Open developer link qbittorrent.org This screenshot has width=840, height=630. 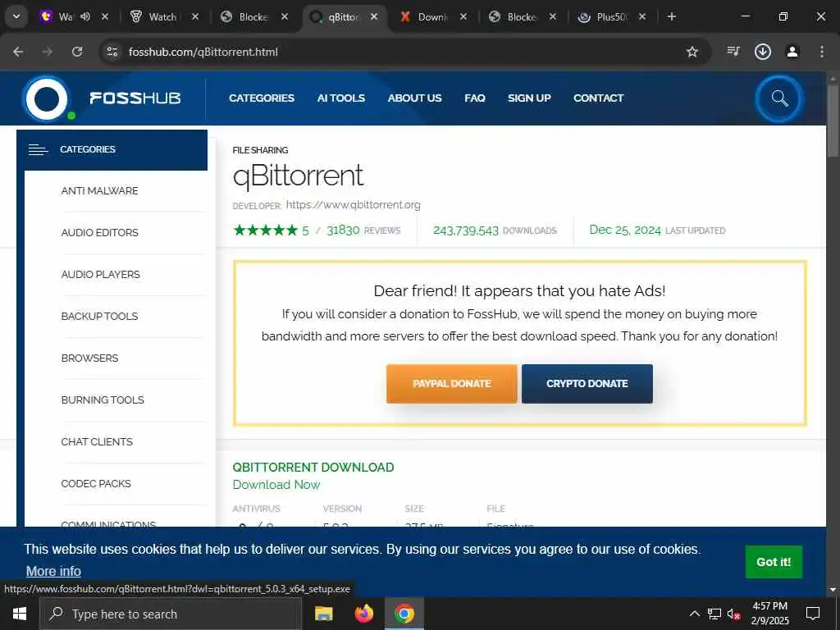[353, 204]
